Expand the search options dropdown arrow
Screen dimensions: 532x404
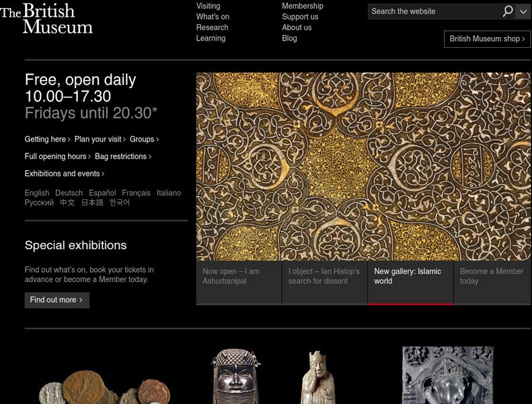click(523, 11)
